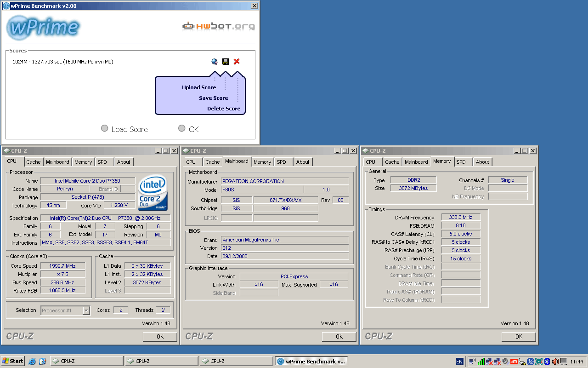Click the DRAM Frequency 333.3 MHz value

(x=461, y=217)
